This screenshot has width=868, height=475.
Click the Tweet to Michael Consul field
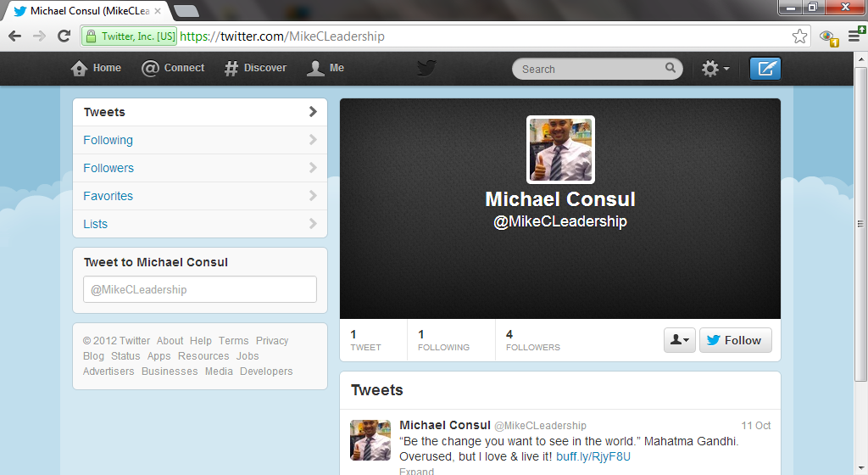(x=200, y=289)
